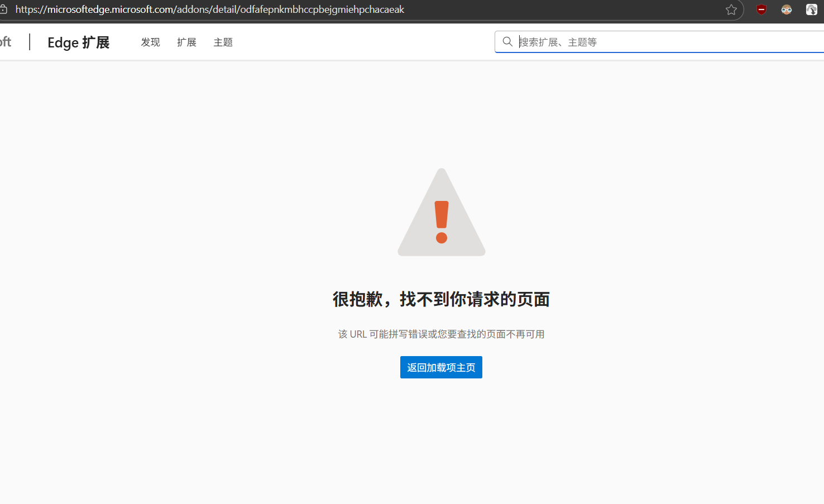Switch to the 扩展 navigation tab
Image resolution: width=824 pixels, height=504 pixels.
[186, 42]
